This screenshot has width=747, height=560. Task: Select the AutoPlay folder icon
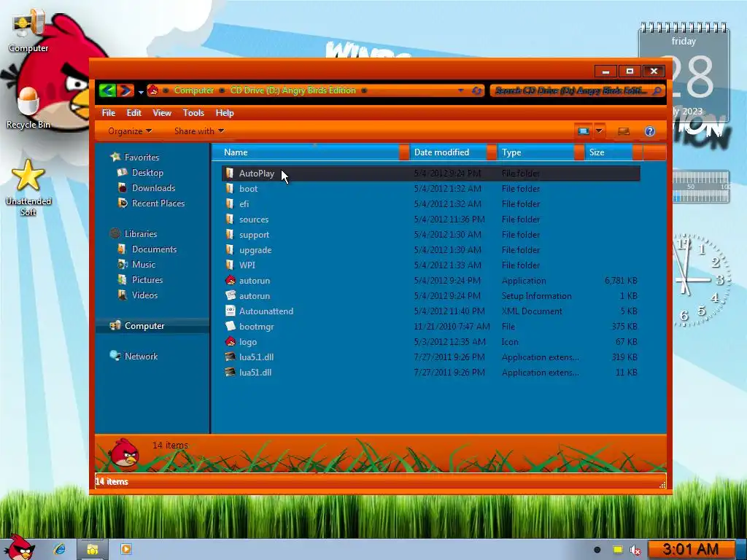click(x=230, y=174)
